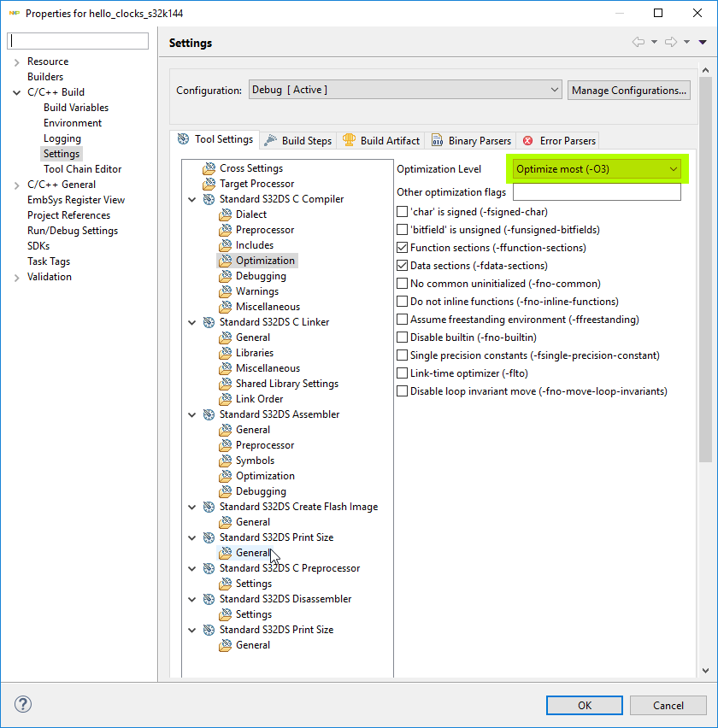The width and height of the screenshot is (718, 728).
Task: Collapse Standard S32DS C Compiler node
Action: (191, 199)
